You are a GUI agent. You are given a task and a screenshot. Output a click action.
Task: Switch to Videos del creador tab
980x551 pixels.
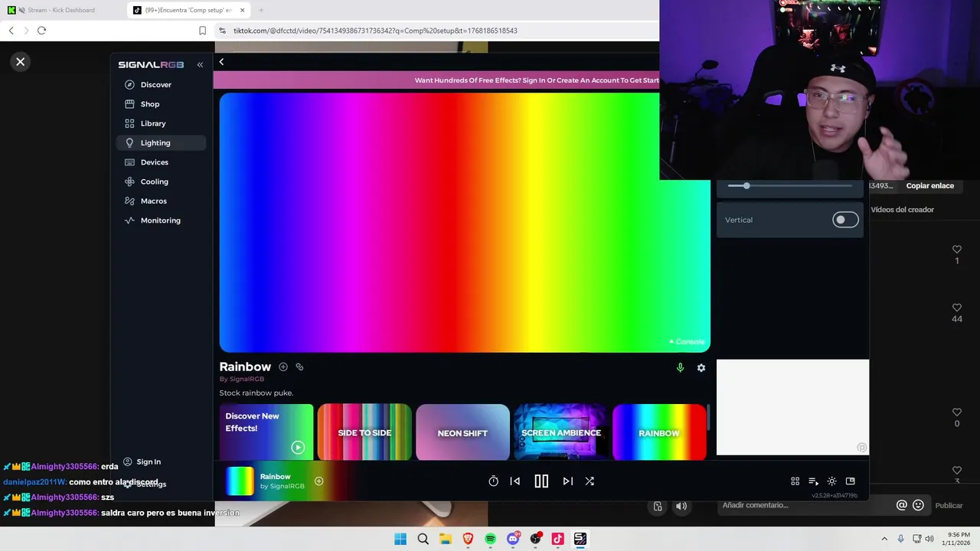click(x=902, y=210)
